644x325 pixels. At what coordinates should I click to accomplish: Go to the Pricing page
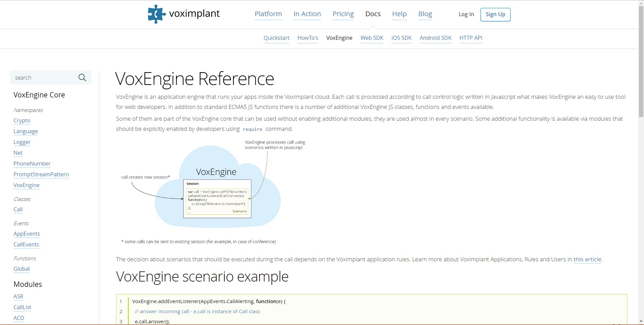[x=343, y=14]
